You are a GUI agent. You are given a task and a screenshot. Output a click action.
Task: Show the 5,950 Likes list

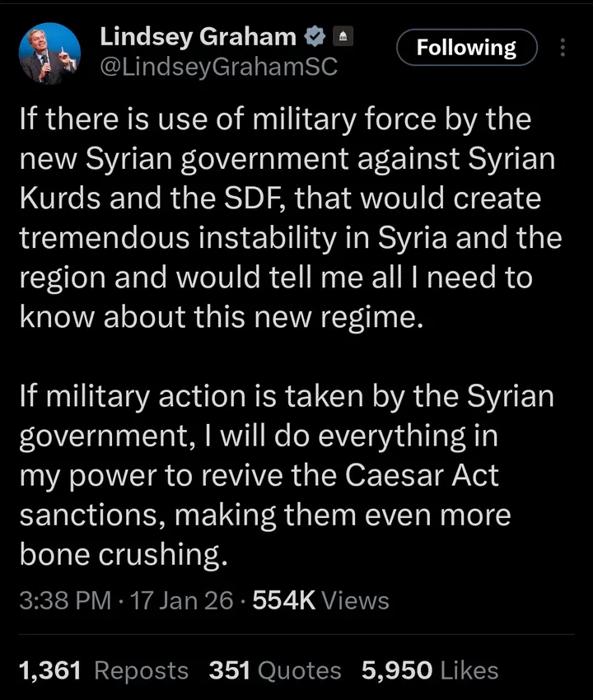click(x=430, y=670)
